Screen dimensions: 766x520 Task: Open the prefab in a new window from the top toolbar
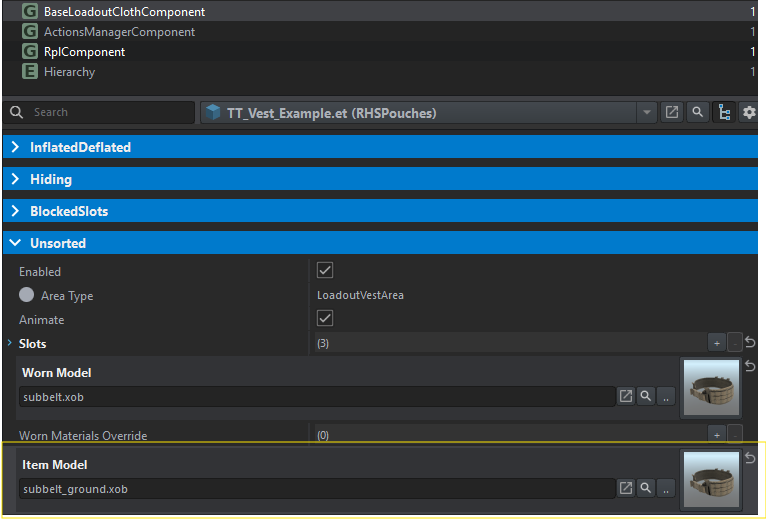[672, 113]
